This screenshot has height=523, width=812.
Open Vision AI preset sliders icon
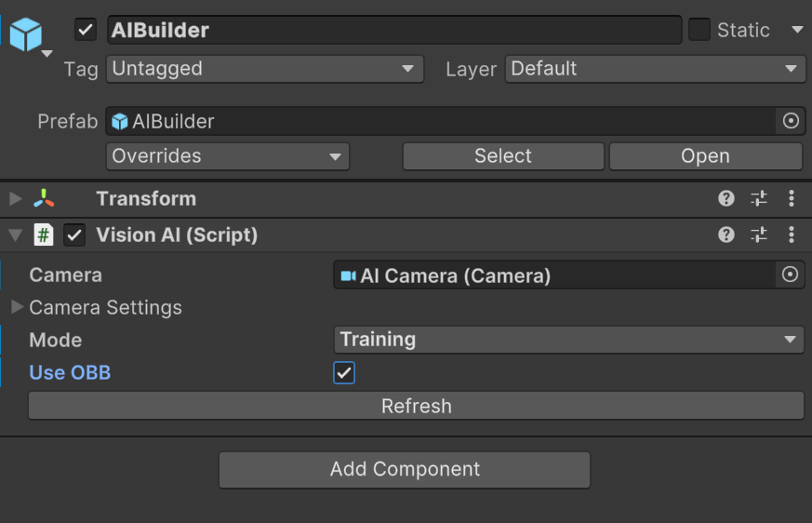759,235
